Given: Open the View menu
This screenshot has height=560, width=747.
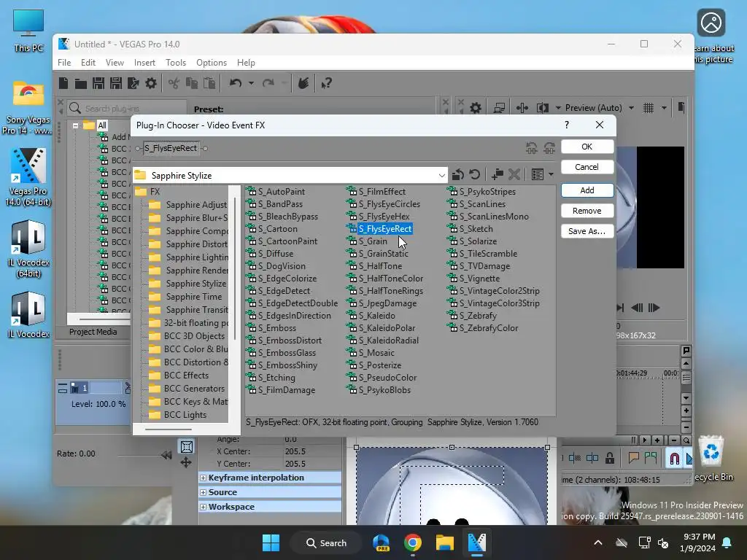Looking at the screenshot, I should click(115, 63).
